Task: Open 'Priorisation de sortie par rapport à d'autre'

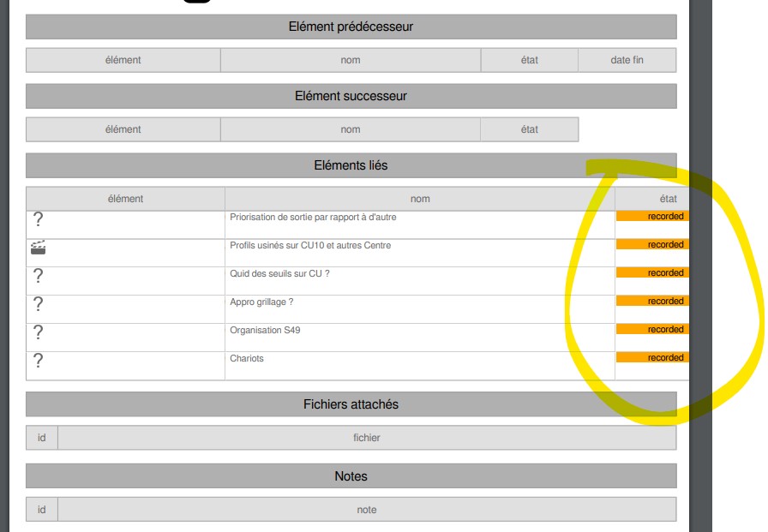Action: point(313,217)
